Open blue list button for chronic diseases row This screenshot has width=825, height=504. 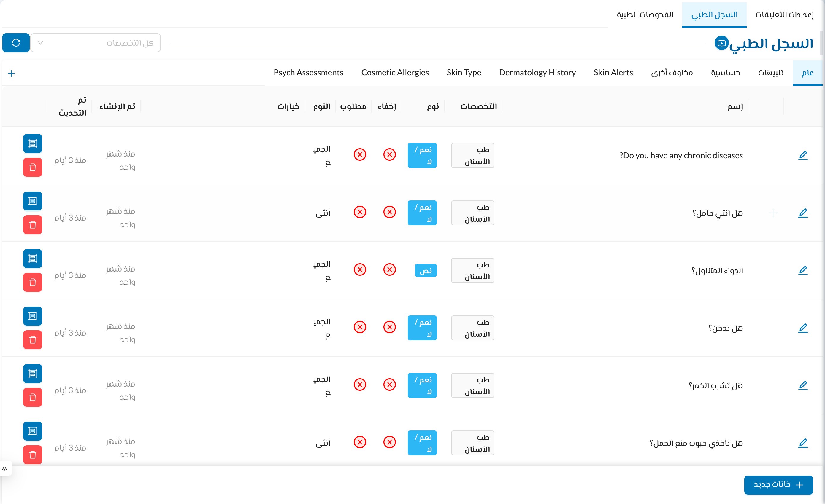tap(32, 143)
